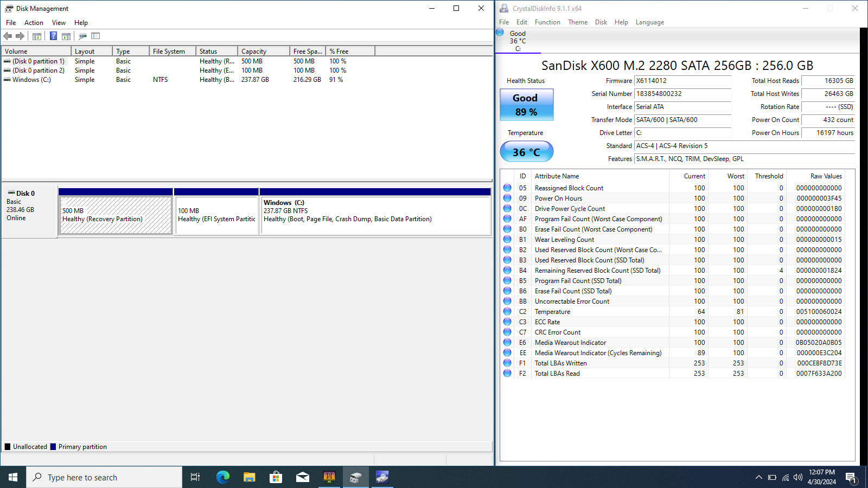Click the Settings checklist toolbar icon
Image resolution: width=868 pixels, height=488 pixels.
(x=95, y=36)
